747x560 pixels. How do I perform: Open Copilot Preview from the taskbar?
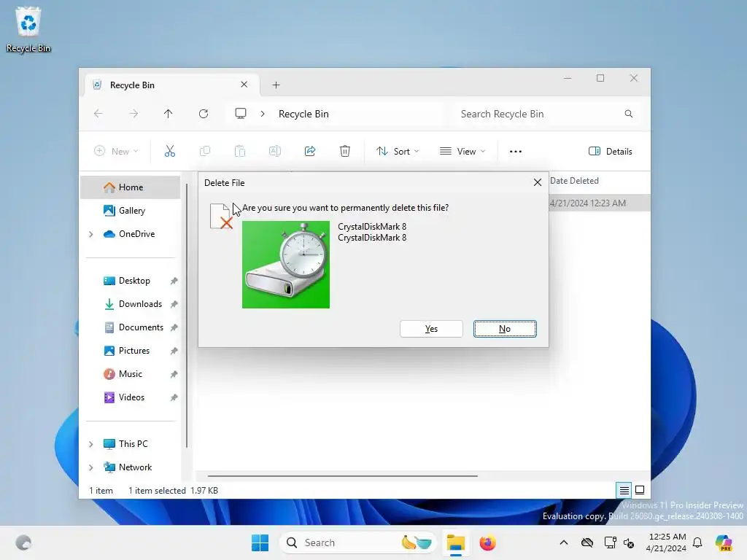[x=724, y=542]
